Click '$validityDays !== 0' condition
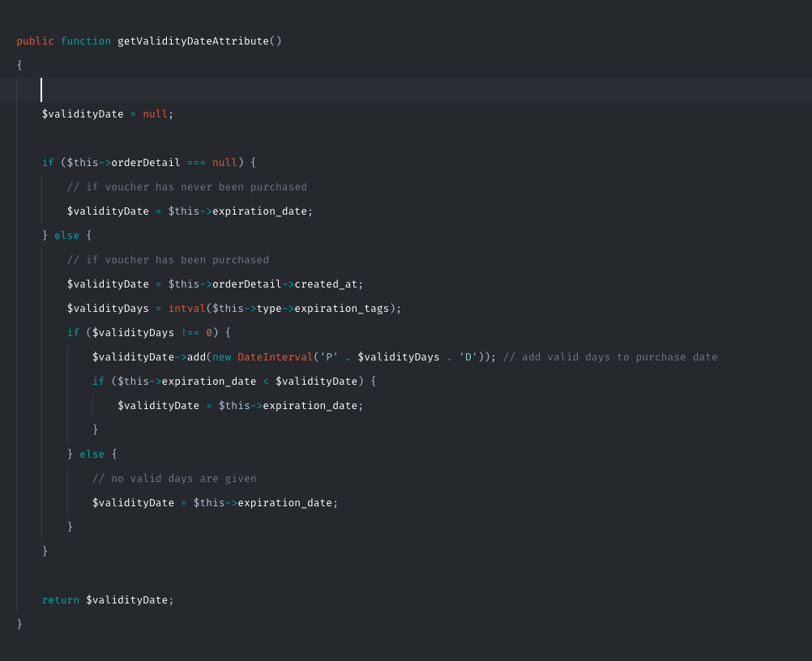Image resolution: width=812 pixels, height=661 pixels. (152, 333)
